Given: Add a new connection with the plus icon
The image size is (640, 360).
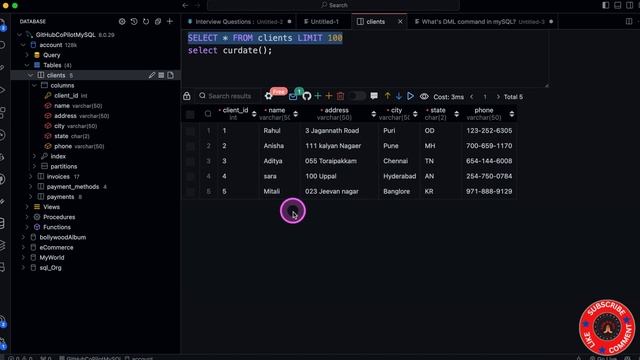Looking at the screenshot, I should pos(170,21).
